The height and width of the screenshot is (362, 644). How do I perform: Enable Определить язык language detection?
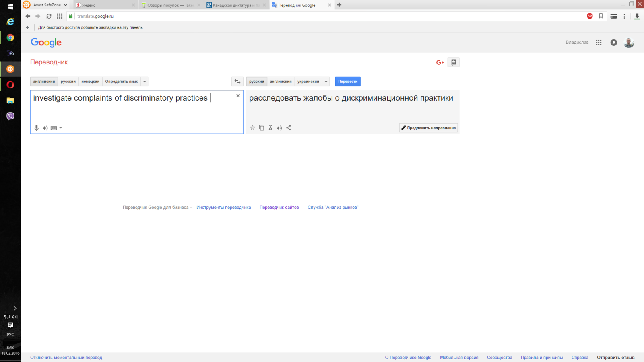click(x=121, y=82)
